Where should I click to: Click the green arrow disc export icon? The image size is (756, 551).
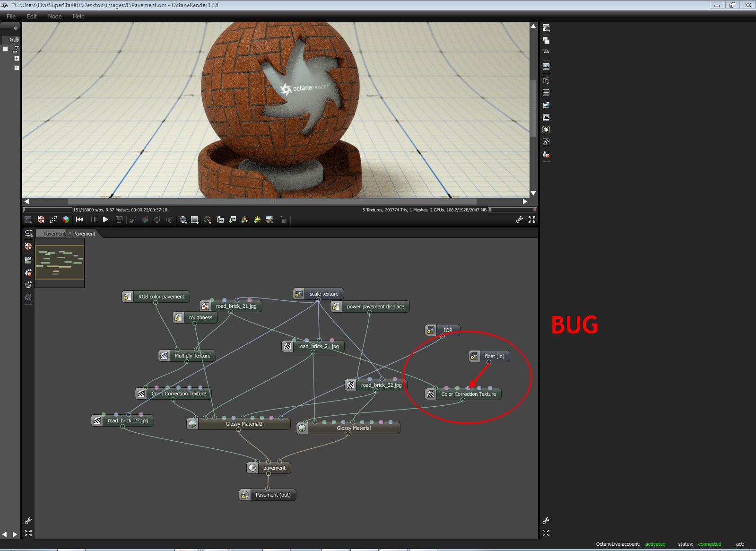click(245, 219)
